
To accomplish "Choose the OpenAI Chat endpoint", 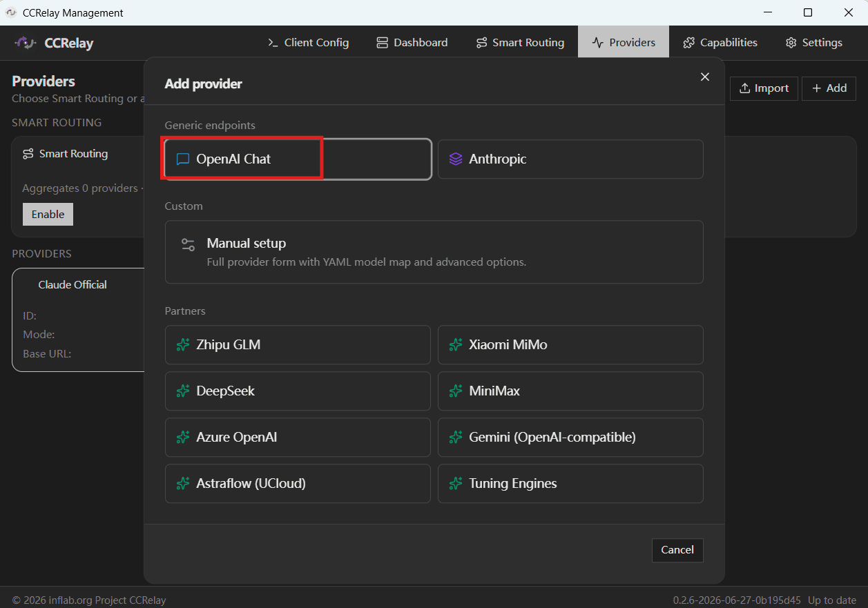I will click(298, 159).
